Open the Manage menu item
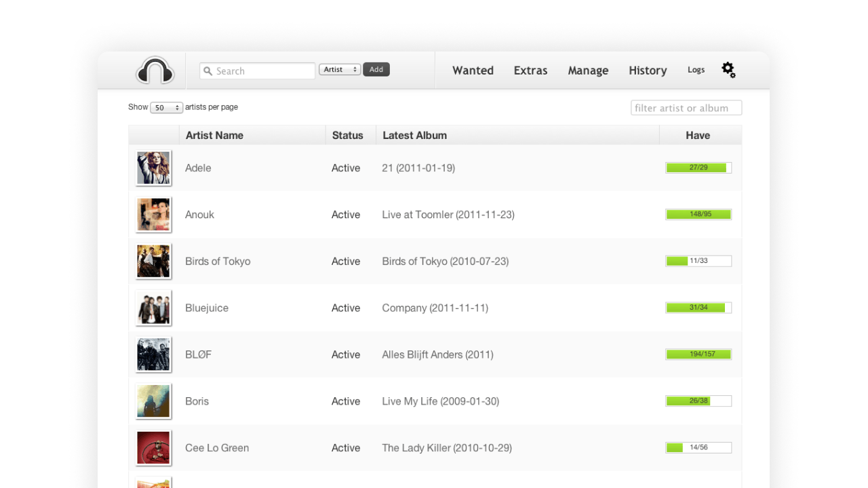Screen dimensions: 868x488 588,70
